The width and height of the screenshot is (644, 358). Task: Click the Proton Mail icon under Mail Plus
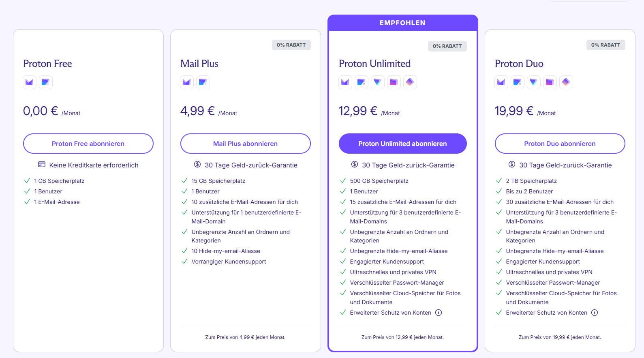(187, 82)
